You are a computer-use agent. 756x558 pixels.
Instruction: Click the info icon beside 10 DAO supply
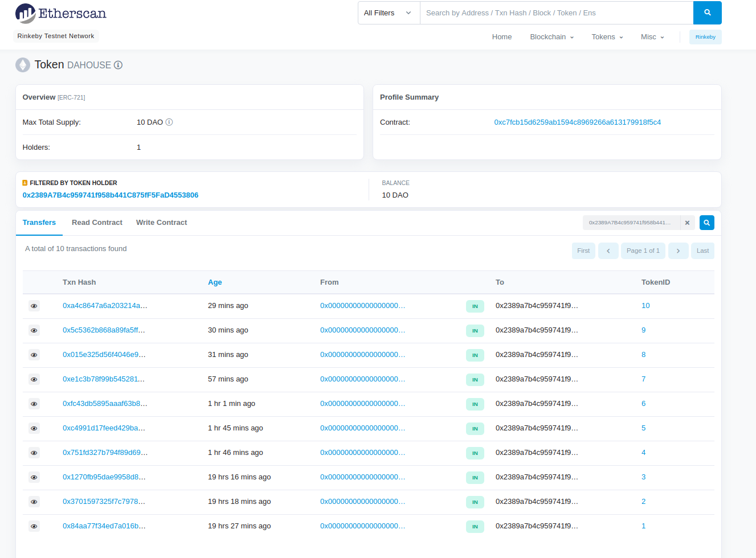pyautogui.click(x=169, y=122)
